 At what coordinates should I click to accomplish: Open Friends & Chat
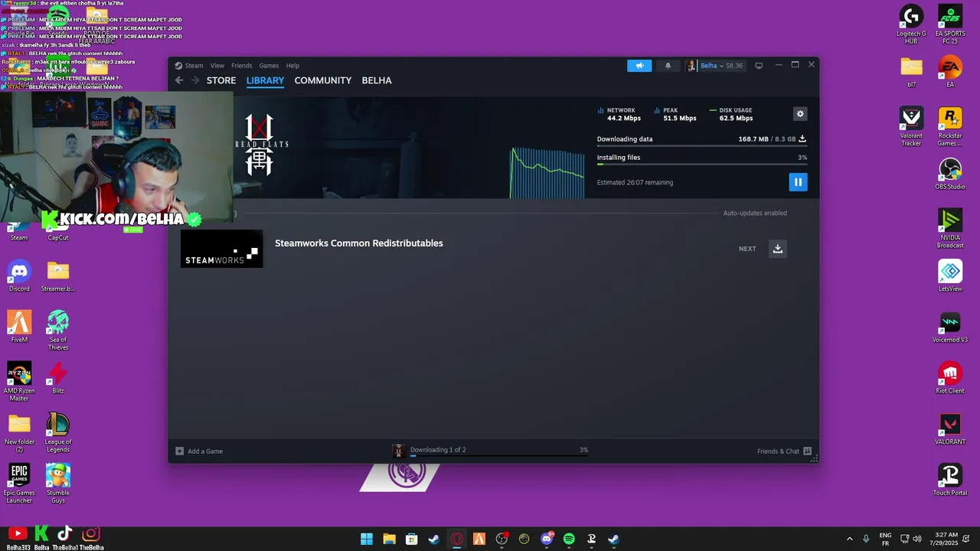pos(784,452)
